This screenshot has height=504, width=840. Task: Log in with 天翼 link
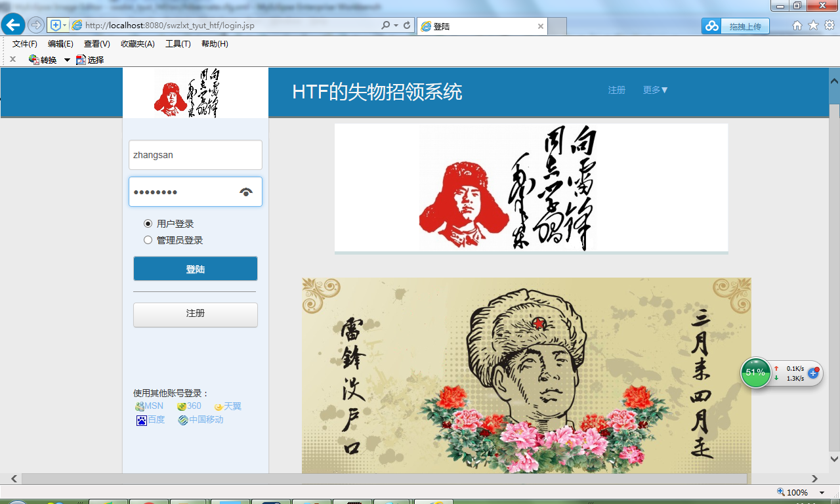pos(232,406)
